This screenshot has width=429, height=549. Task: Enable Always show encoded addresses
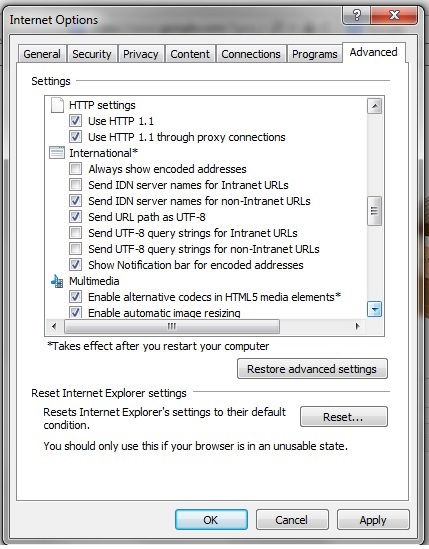click(76, 169)
